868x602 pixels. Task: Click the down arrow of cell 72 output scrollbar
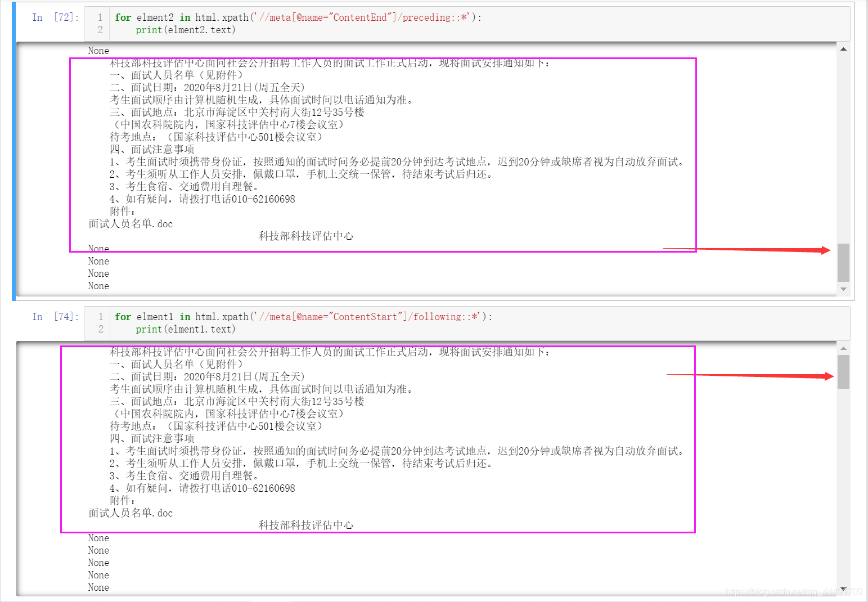[x=843, y=289]
